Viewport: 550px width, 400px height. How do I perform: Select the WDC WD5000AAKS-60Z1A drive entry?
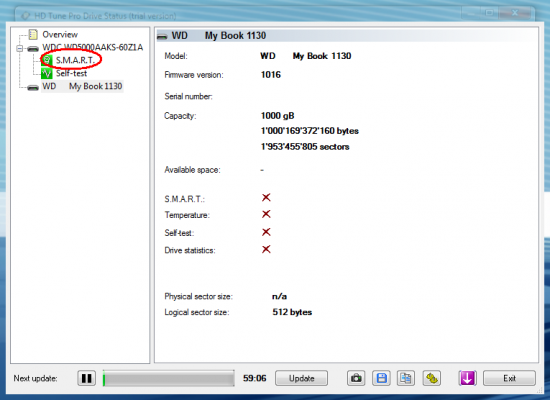point(93,47)
